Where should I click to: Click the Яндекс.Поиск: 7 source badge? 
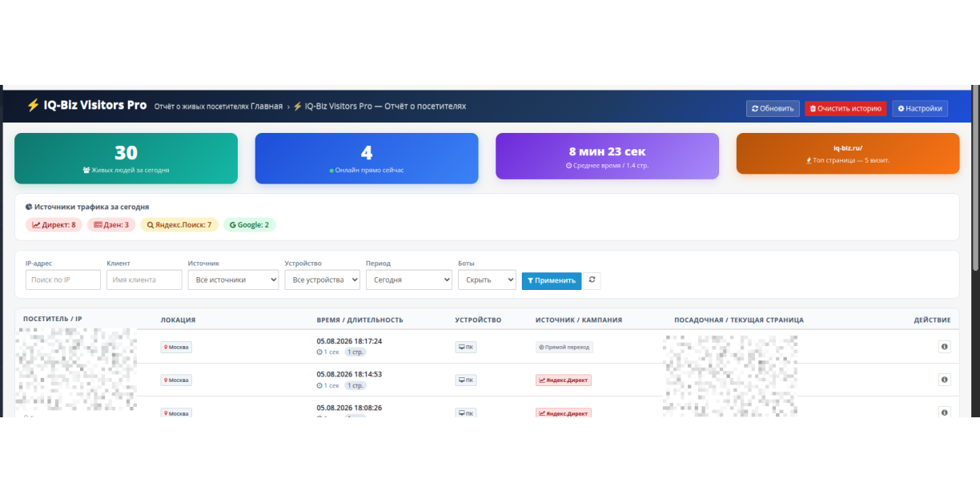[179, 225]
